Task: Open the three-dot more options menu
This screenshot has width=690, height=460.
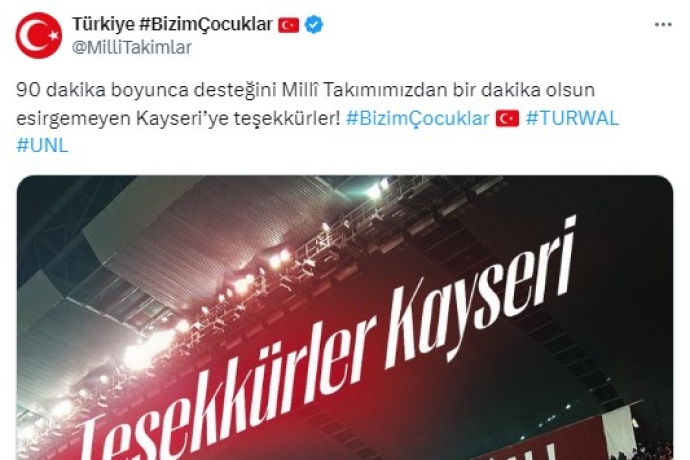Action: (x=663, y=25)
